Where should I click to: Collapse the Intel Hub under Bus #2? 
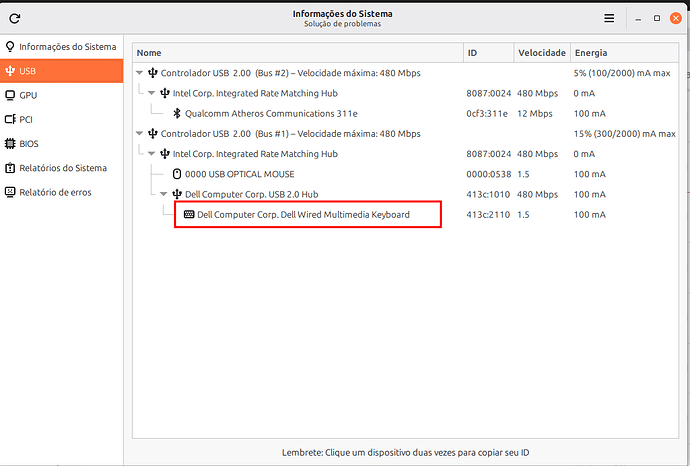pyautogui.click(x=152, y=93)
